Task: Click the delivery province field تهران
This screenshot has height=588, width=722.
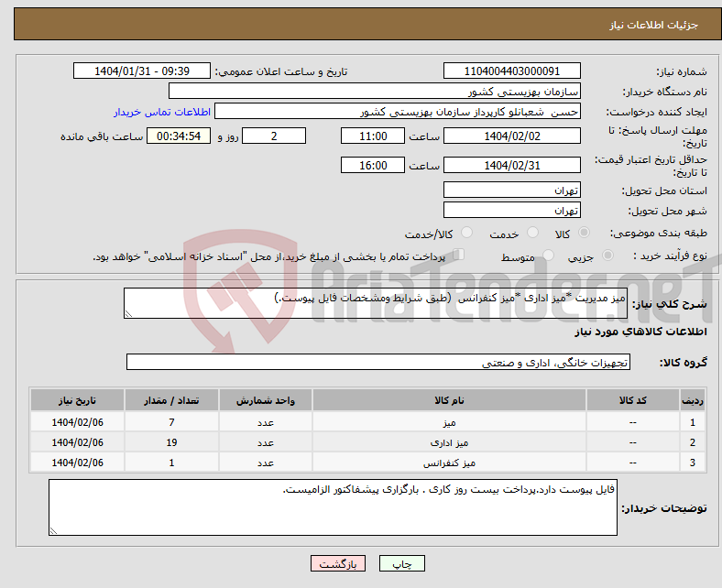Action: [x=511, y=190]
